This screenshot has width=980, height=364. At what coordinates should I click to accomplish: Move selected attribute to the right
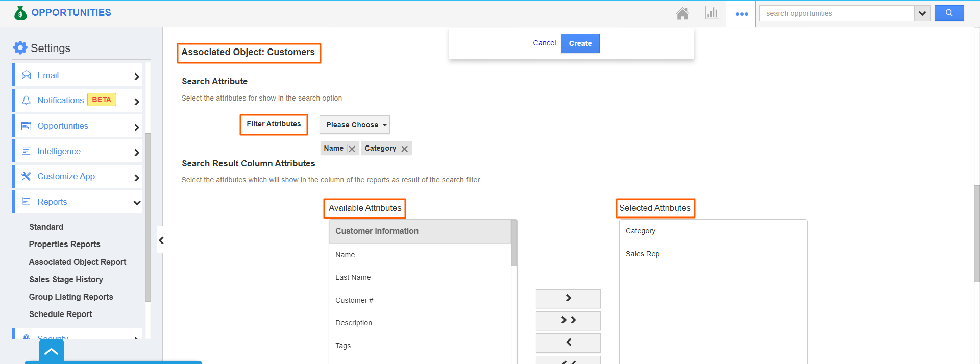tap(568, 299)
